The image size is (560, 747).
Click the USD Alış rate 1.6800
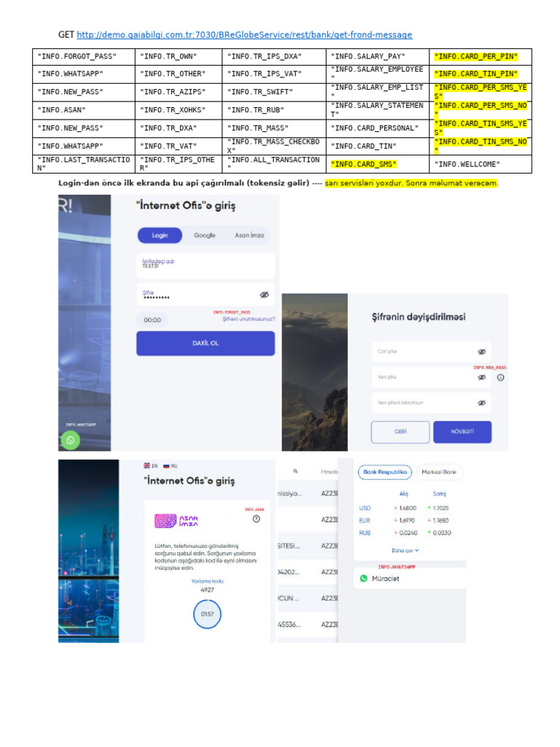[x=408, y=508]
